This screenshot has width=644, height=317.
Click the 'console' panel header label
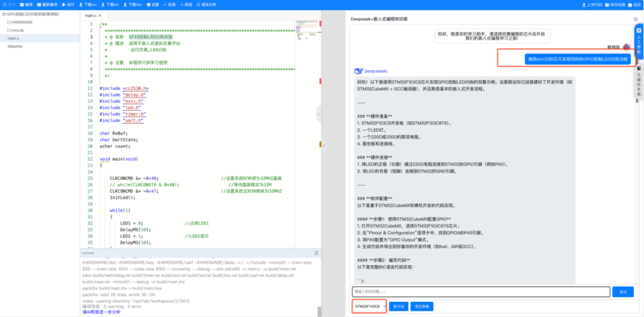88,253
